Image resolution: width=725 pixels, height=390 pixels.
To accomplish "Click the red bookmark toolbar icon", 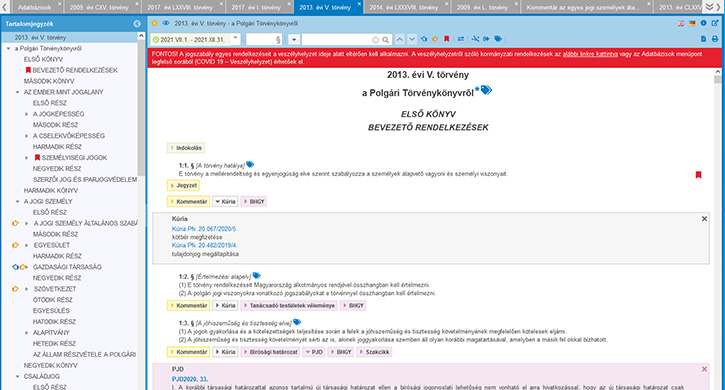I will (x=447, y=39).
